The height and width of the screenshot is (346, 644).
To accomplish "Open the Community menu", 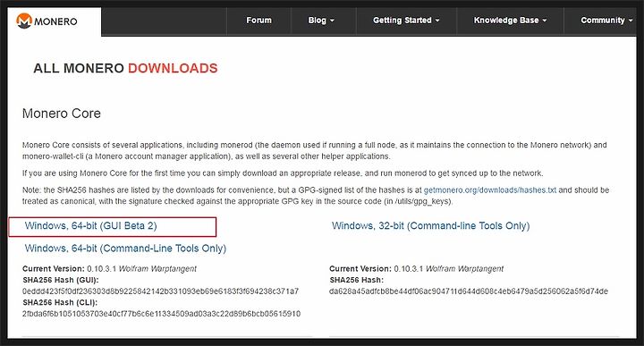I will point(606,20).
